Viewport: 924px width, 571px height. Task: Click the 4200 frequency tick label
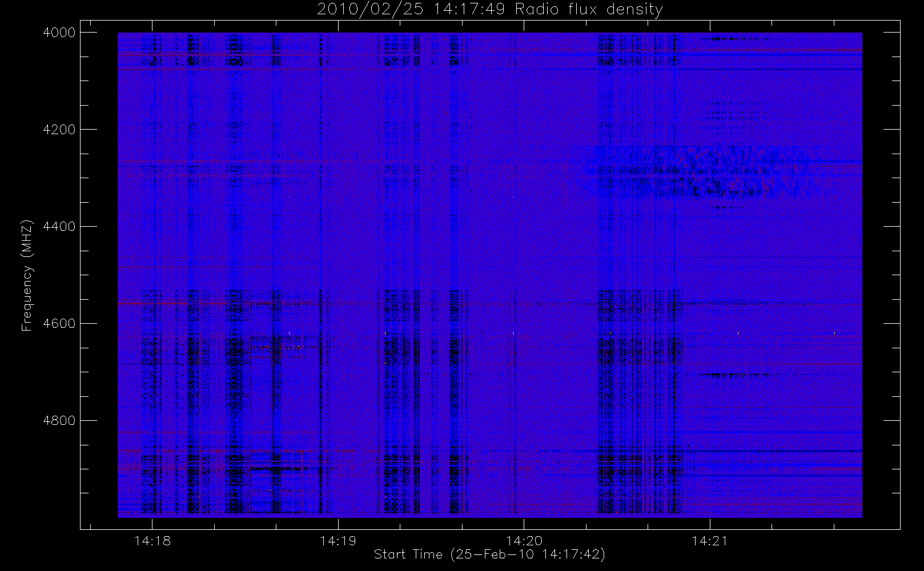click(59, 130)
